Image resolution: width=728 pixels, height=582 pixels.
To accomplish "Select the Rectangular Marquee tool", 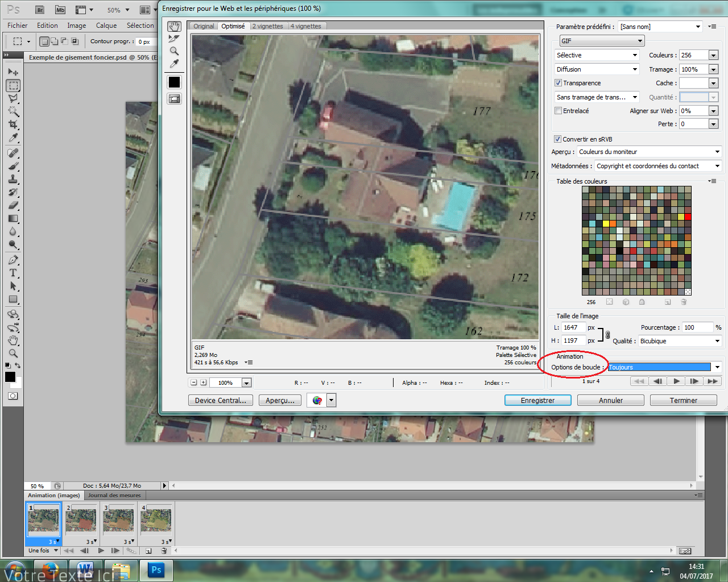I will [x=13, y=85].
